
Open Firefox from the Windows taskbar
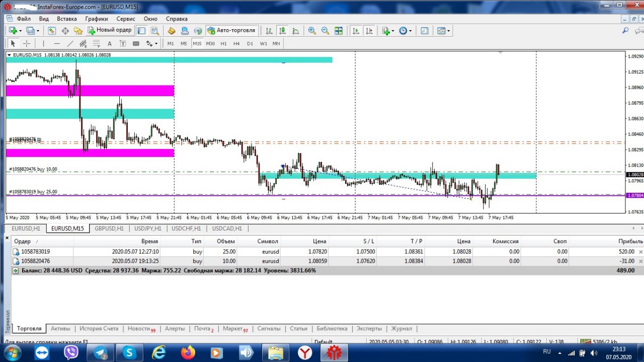188,353
